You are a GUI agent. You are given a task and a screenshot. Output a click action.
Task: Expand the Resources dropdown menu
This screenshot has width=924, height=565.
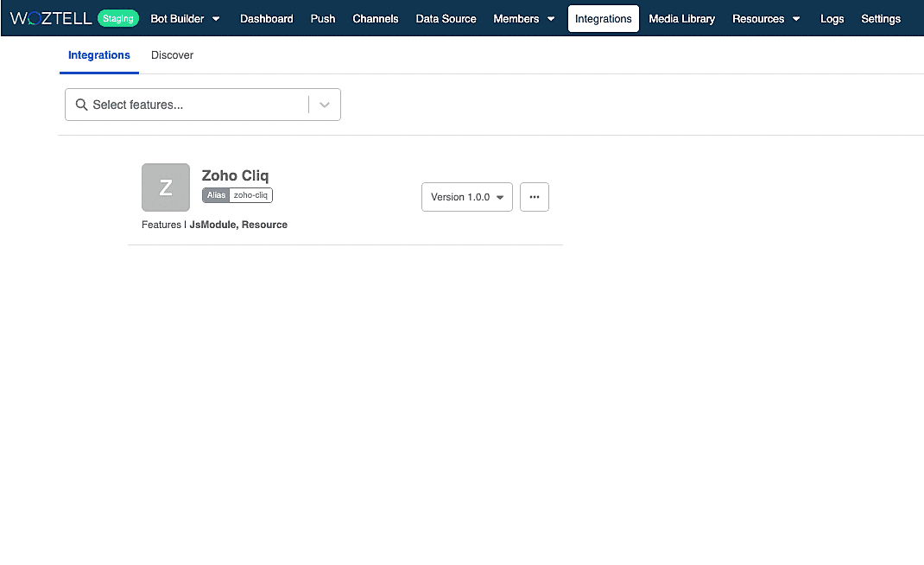coord(766,19)
